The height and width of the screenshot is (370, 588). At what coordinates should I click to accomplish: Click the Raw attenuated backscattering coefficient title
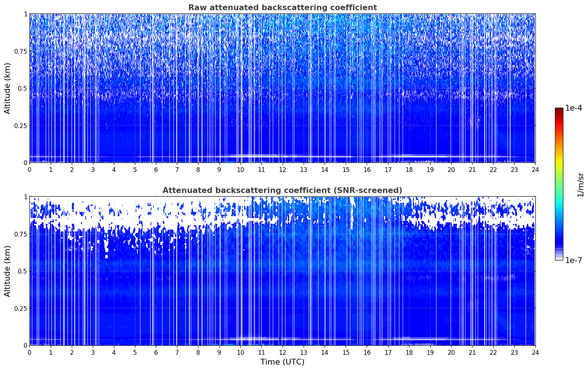pos(282,8)
